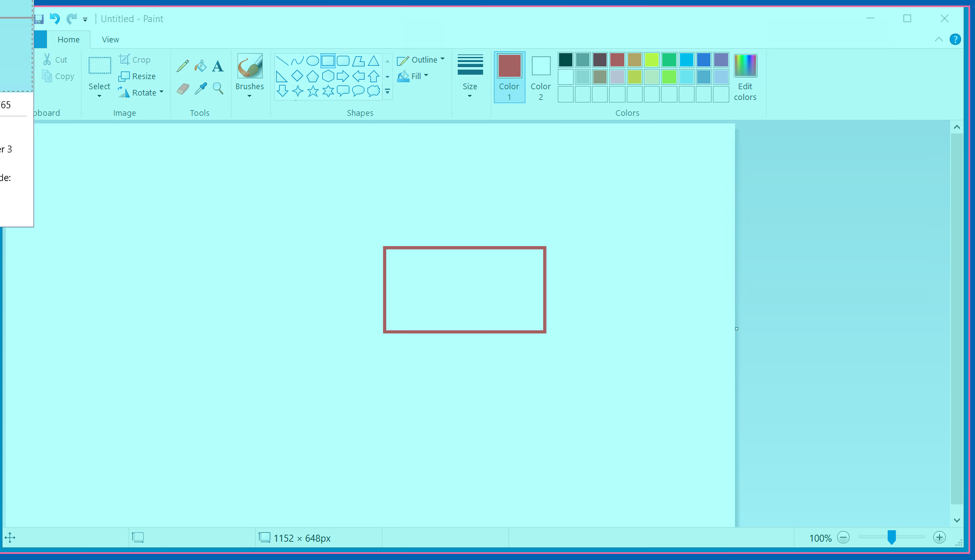The width and height of the screenshot is (975, 560).
Task: Choose the Left arrow shape
Action: click(358, 76)
